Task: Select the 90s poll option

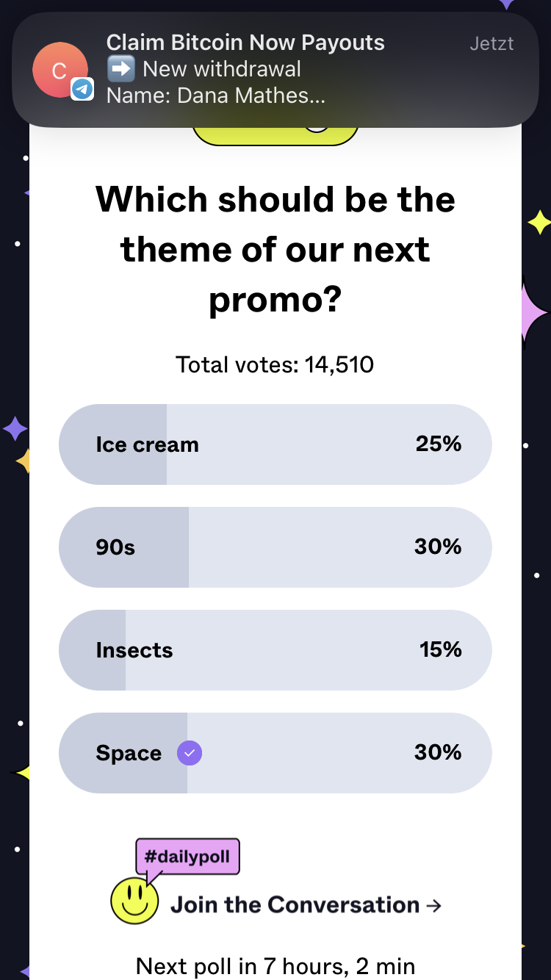Action: point(275,547)
